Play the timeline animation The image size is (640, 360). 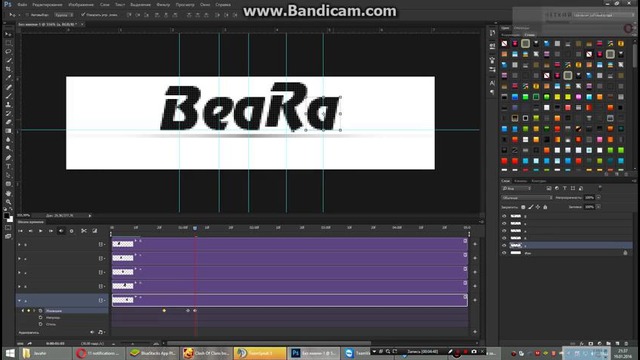[40, 231]
